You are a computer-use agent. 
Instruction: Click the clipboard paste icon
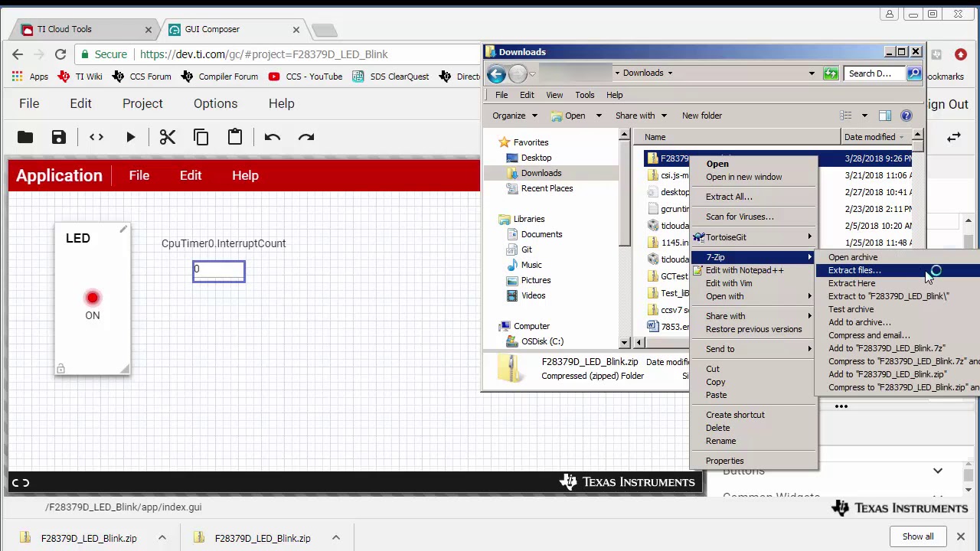pos(235,137)
